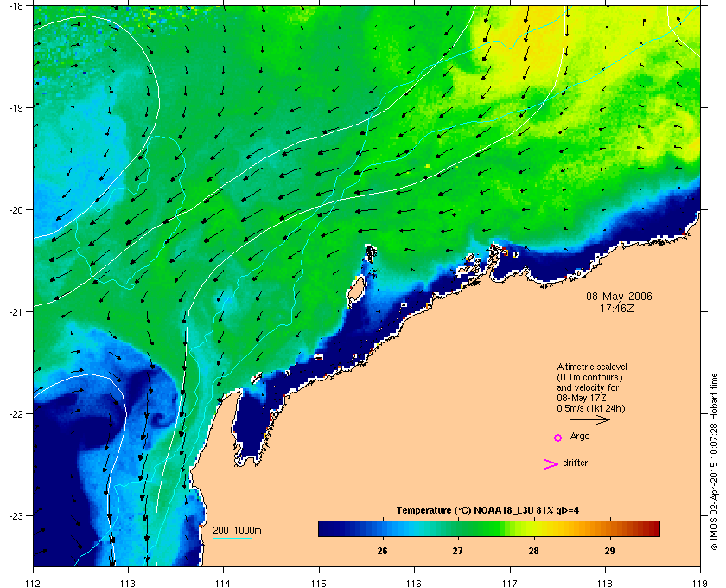Click the longitude axis label 116
The height and width of the screenshot is (588, 726).
[x=414, y=583]
